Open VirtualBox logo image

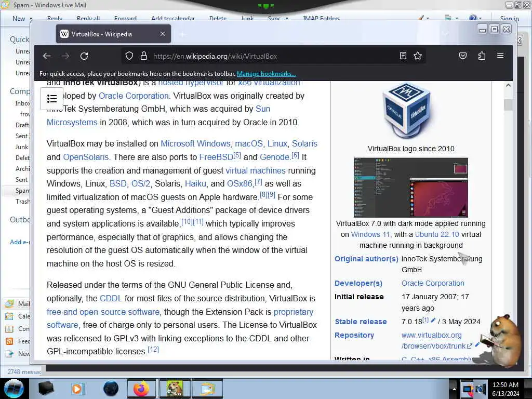pyautogui.click(x=407, y=110)
